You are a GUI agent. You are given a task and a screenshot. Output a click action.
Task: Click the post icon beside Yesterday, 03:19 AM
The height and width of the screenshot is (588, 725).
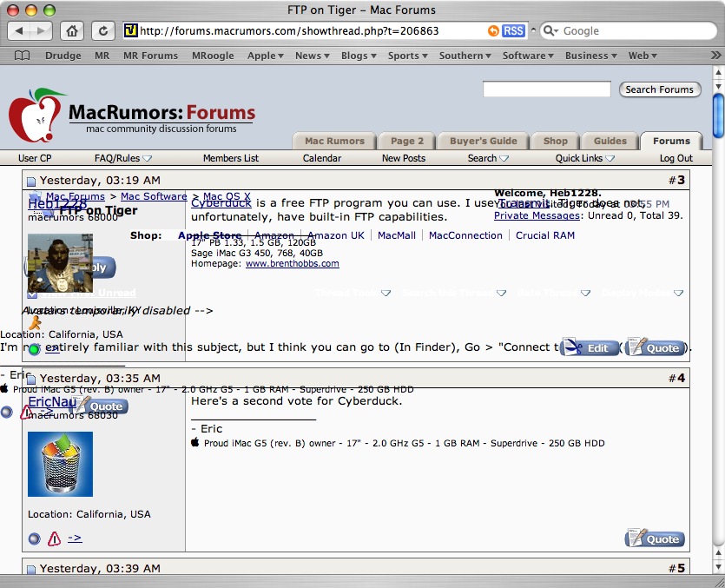(x=30, y=181)
